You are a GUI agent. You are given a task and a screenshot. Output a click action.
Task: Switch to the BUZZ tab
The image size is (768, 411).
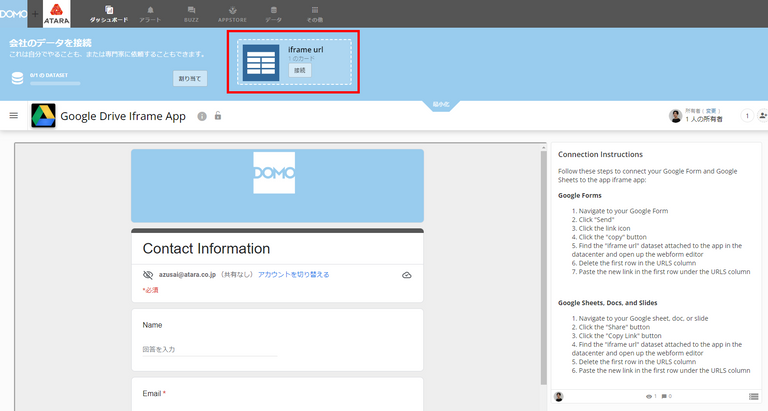point(191,14)
